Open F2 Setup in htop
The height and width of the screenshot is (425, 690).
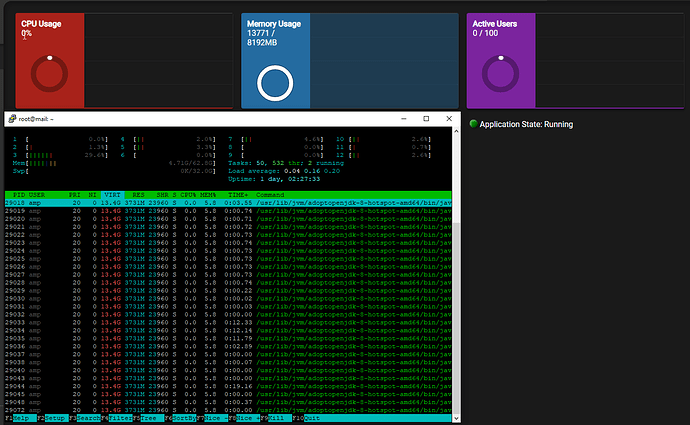[52, 418]
